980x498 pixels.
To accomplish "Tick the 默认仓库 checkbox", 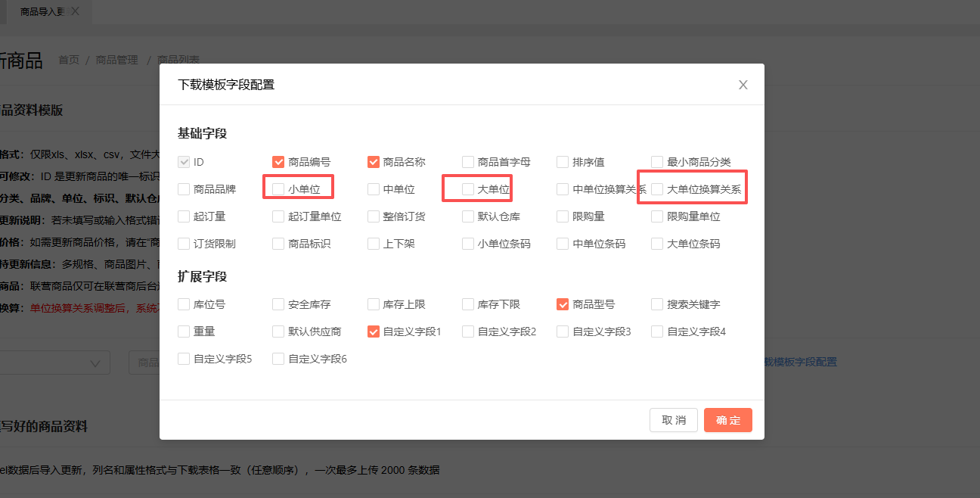I will pyautogui.click(x=468, y=216).
